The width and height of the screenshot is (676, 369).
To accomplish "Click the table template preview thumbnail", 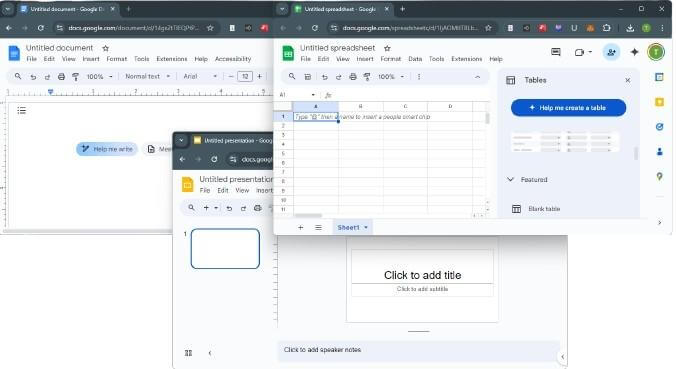I will (x=565, y=142).
